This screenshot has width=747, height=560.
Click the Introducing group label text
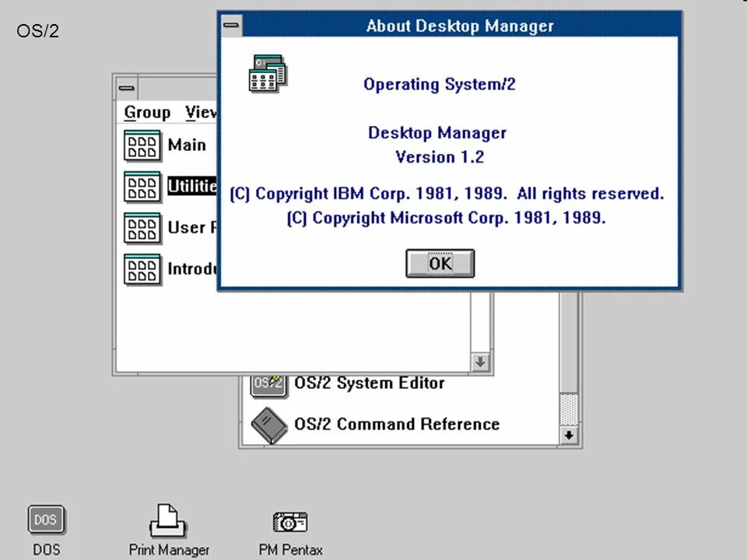(x=192, y=268)
